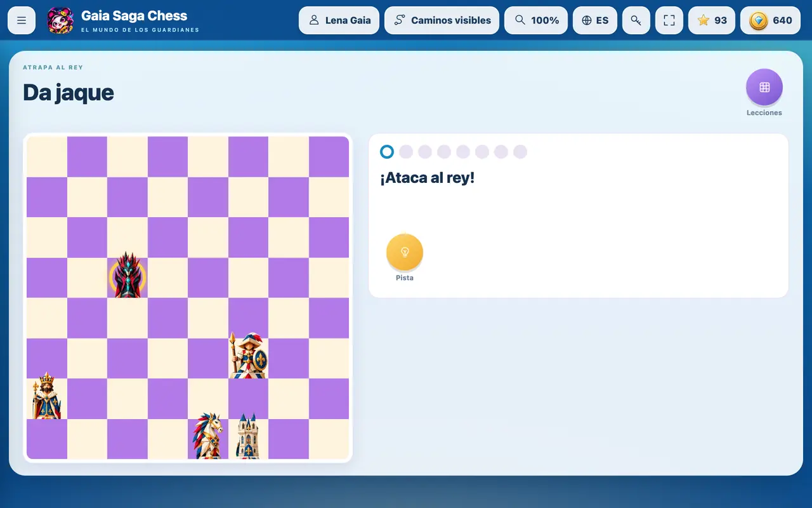Image resolution: width=812 pixels, height=508 pixels.
Task: Click the Pista lightbulb hint button
Action: click(405, 252)
